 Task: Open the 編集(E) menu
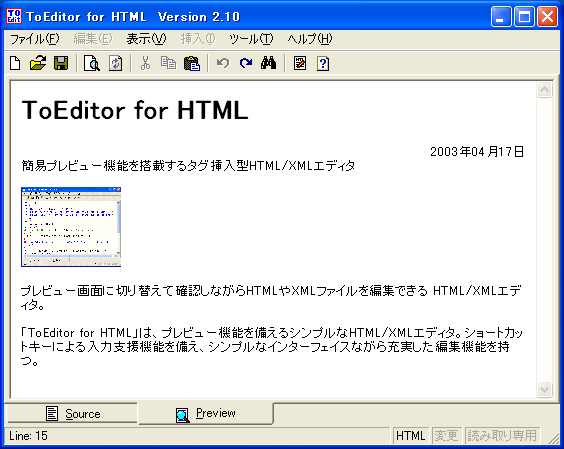93,39
